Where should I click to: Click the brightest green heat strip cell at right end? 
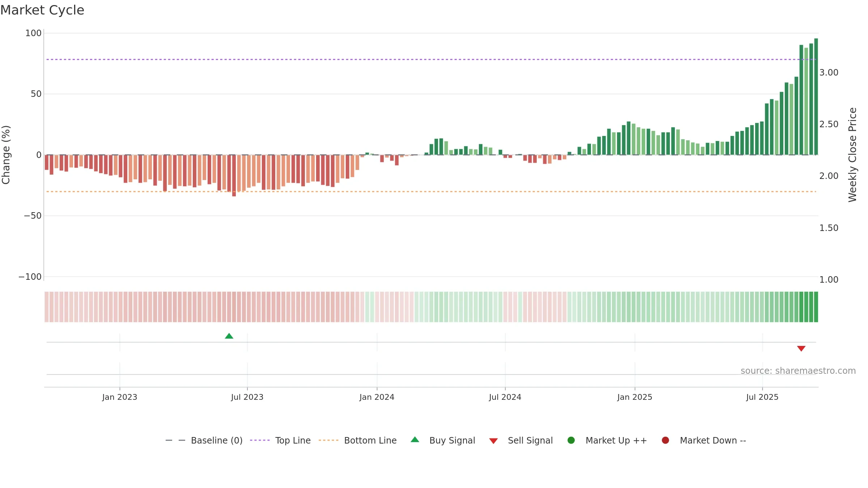[x=816, y=307]
